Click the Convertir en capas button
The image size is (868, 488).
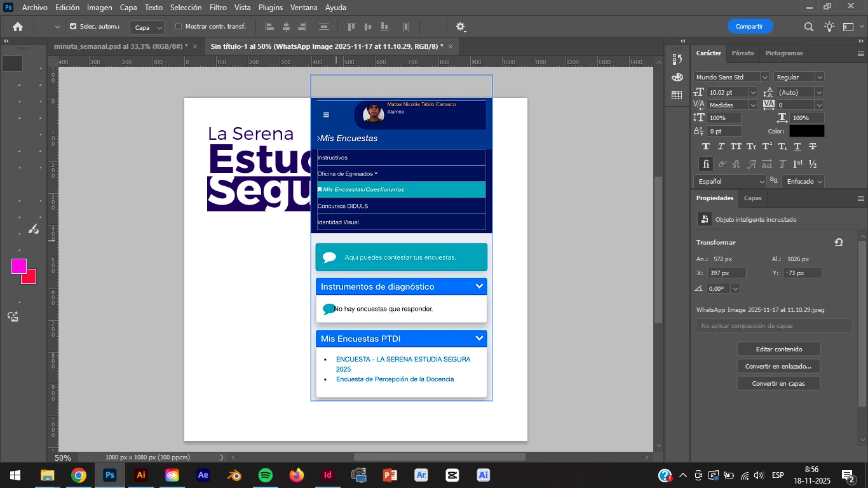(778, 383)
